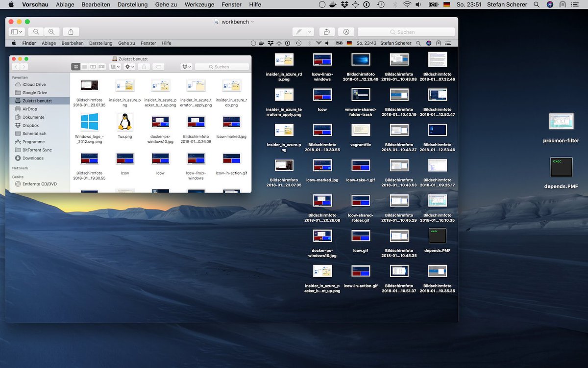The width and height of the screenshot is (588, 368).
Task: Open the Vorschau menu
Action: (x=35, y=4)
